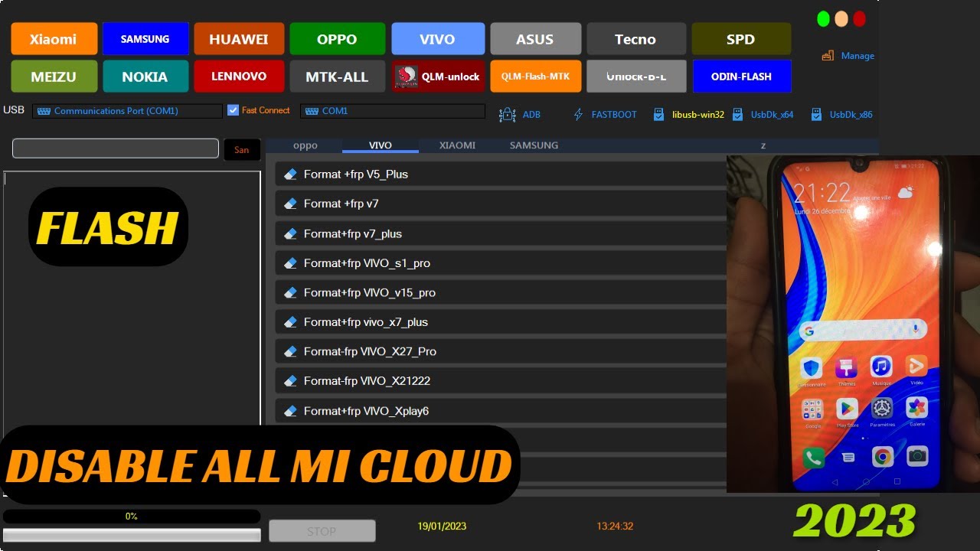Open the QLM-Flash-MTK tool
980x551 pixels.
535,77
